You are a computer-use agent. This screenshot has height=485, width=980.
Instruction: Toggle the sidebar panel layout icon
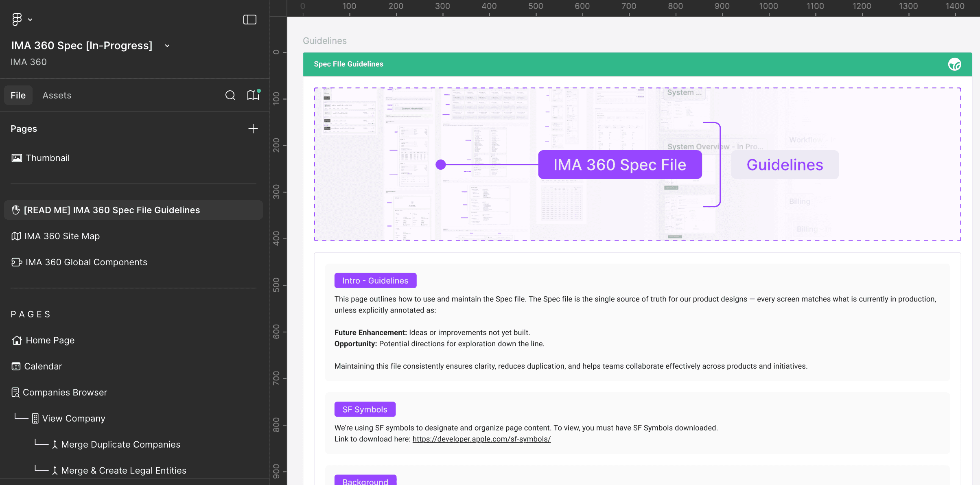pyautogui.click(x=249, y=20)
